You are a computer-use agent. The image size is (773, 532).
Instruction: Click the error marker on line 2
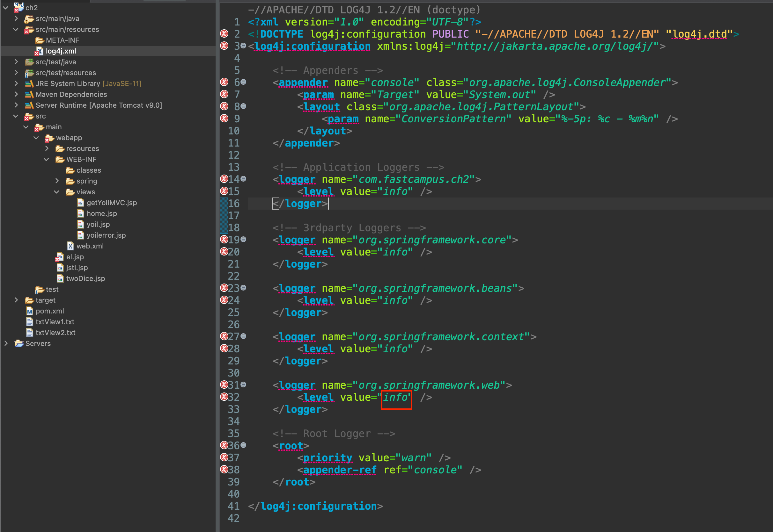click(224, 34)
